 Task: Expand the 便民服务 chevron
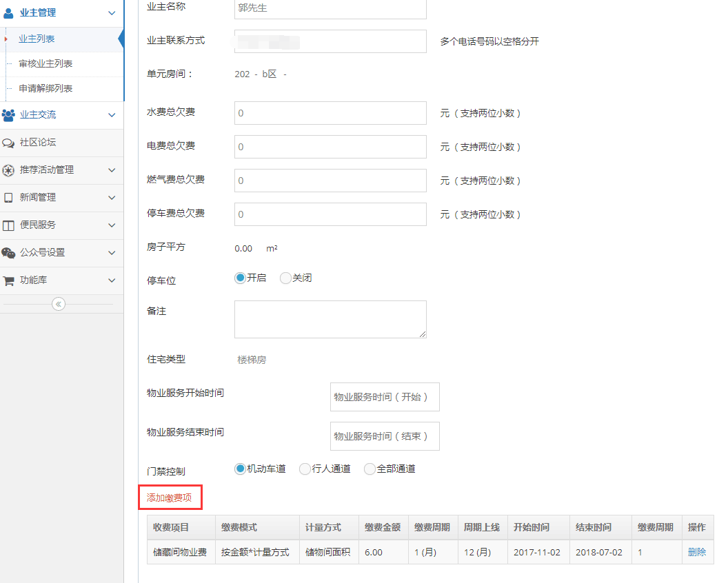pos(112,225)
